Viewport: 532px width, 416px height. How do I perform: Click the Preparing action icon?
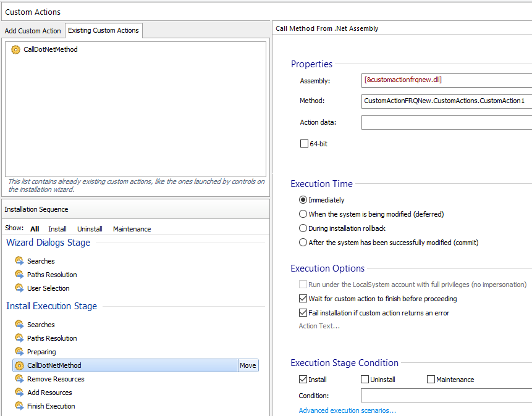tap(19, 352)
